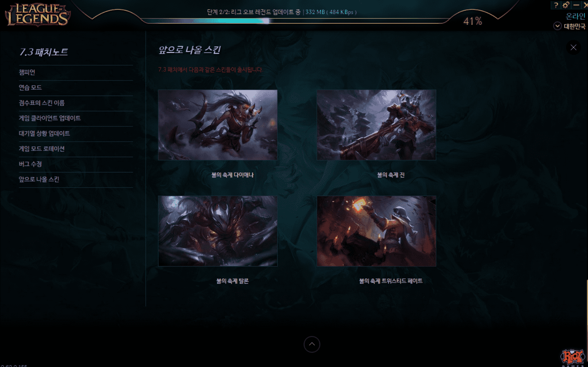
Task: Expand the 대한민국 region dropdown arrow
Action: (557, 26)
